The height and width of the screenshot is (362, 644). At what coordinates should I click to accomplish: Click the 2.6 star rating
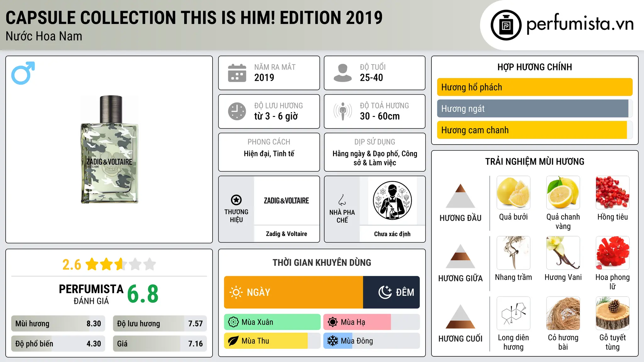tap(109, 264)
